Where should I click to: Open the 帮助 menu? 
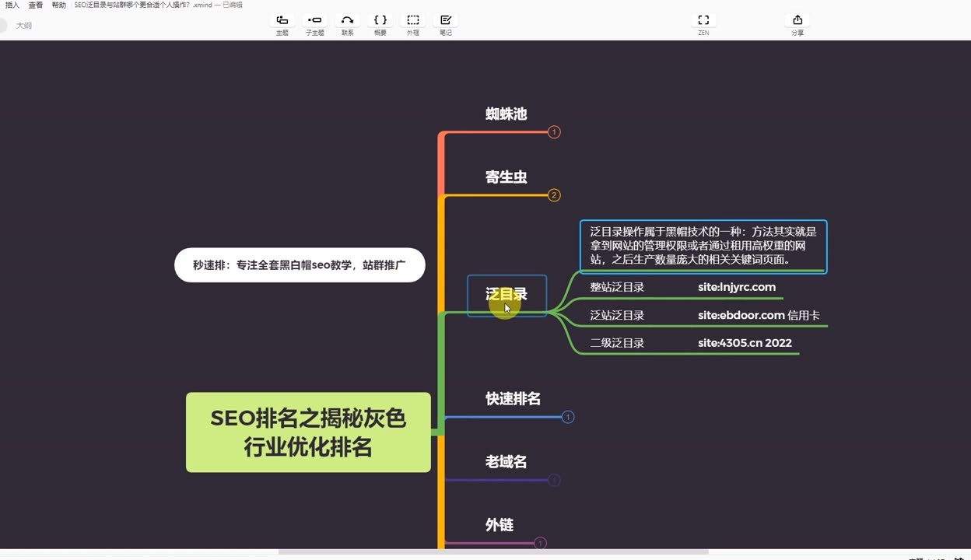click(x=59, y=5)
